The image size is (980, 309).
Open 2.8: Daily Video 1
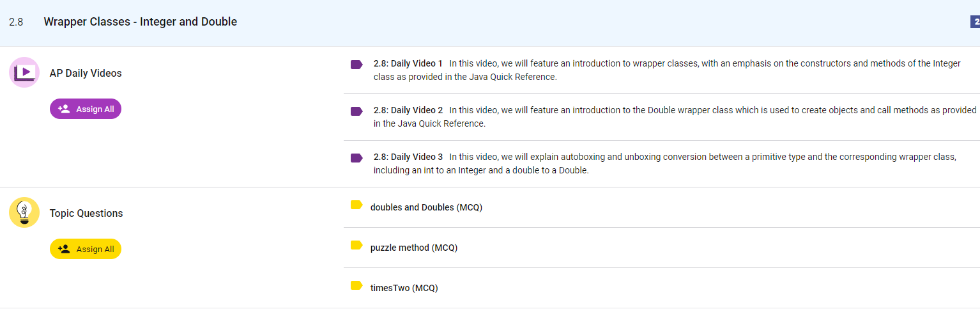pos(408,63)
